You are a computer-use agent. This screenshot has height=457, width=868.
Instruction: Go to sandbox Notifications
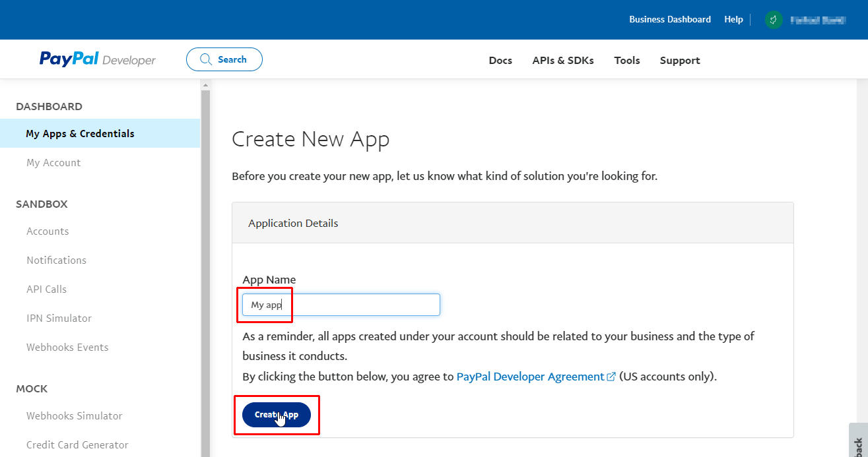tap(56, 260)
